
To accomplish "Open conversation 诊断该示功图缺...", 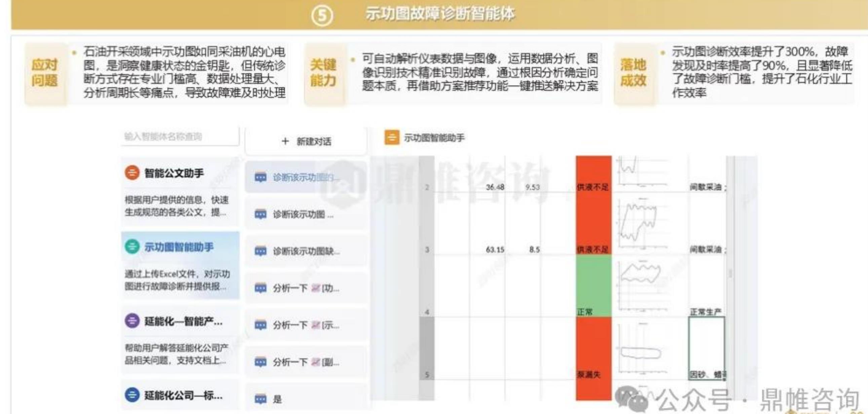I will pyautogui.click(x=306, y=251).
